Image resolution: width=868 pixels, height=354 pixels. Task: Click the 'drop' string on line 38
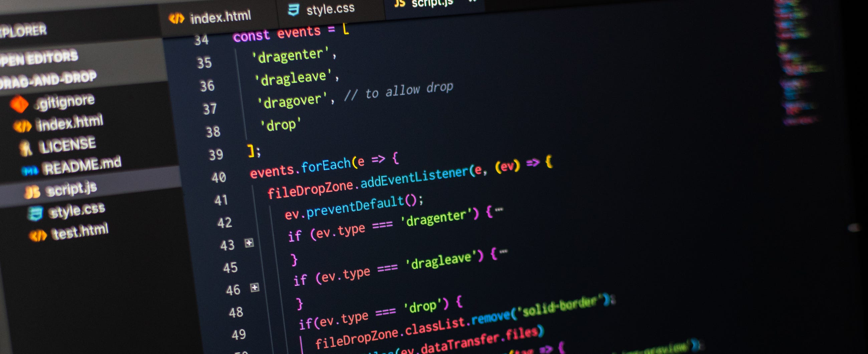(280, 125)
